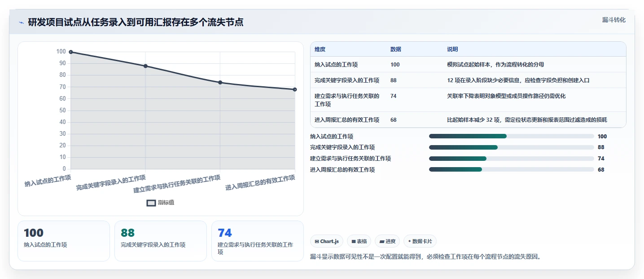Click the 进度 tag
644x279 pixels.
click(387, 241)
